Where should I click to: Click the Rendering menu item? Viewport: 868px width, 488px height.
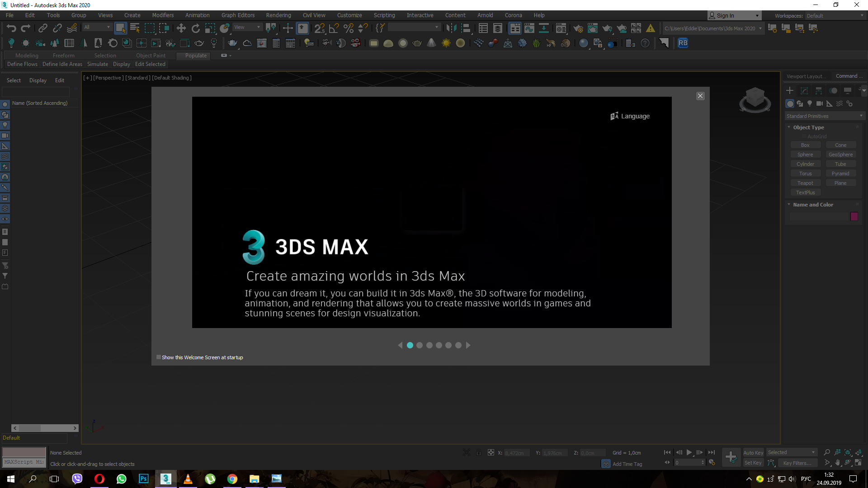[278, 15]
